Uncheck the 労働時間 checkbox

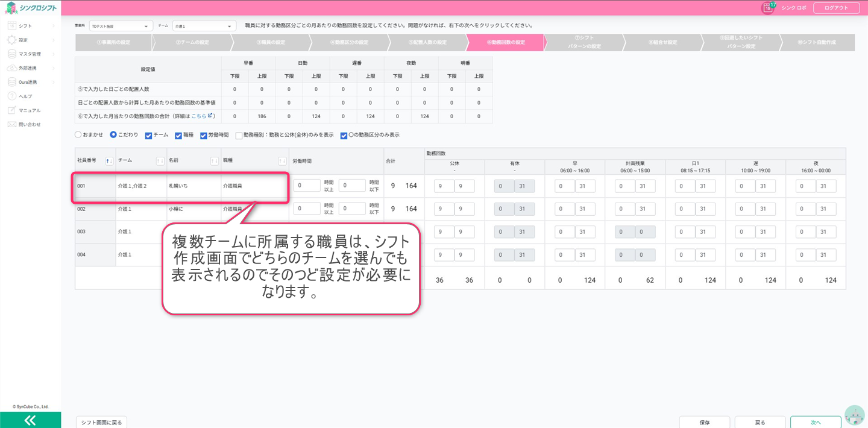[204, 136]
